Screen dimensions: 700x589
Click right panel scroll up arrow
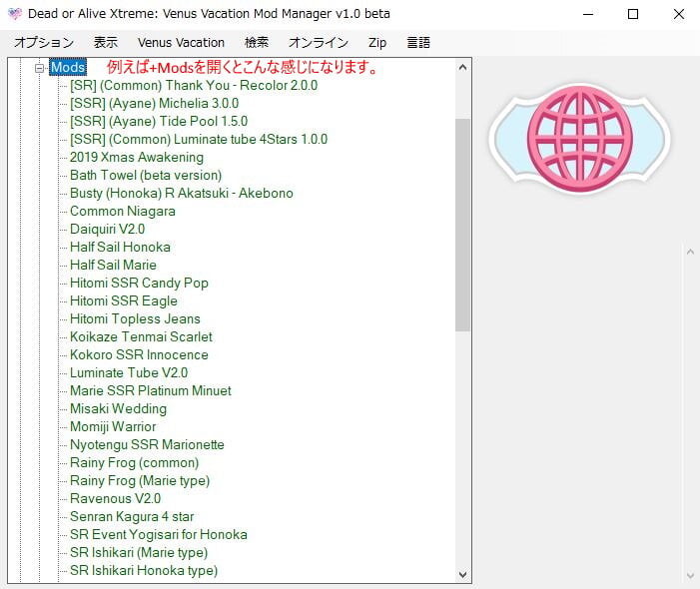(690, 253)
